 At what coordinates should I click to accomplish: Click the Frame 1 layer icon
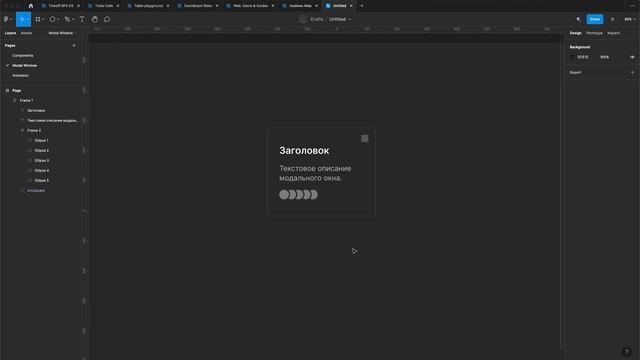coord(15,100)
